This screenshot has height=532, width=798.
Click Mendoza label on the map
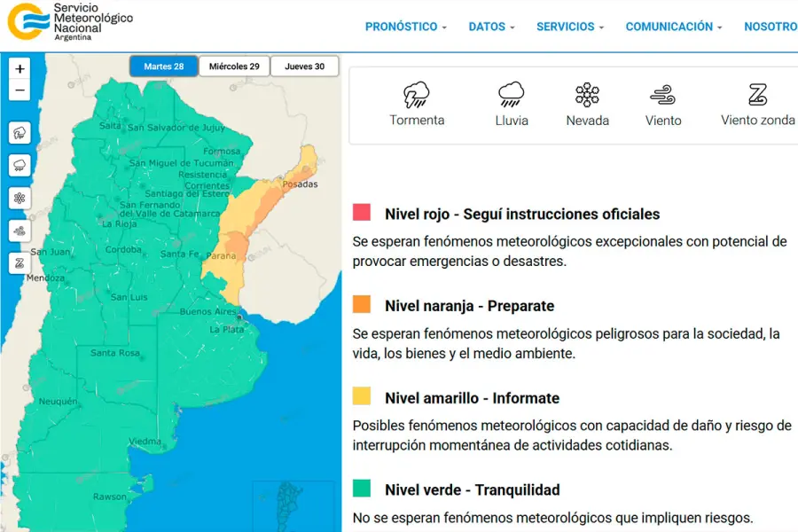[46, 278]
